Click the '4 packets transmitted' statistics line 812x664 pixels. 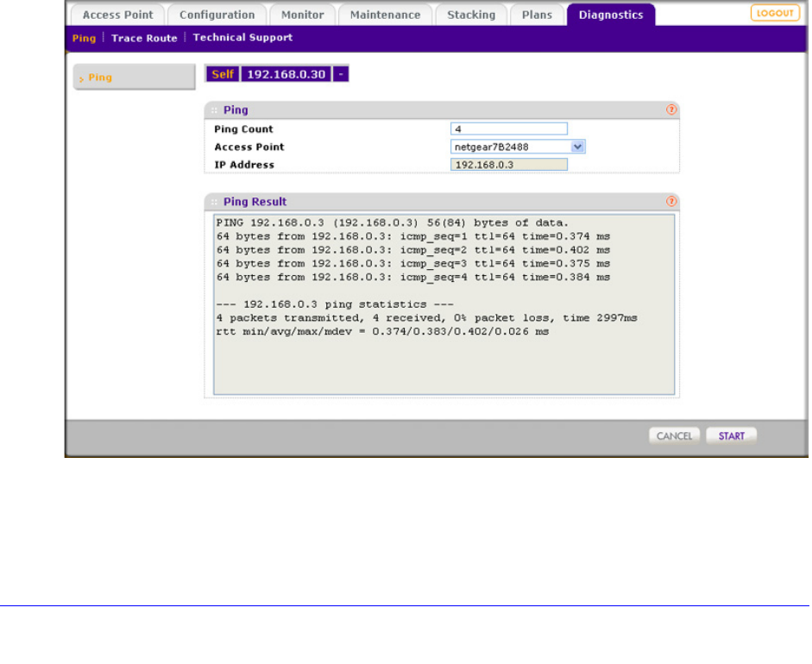pyautogui.click(x=427, y=317)
